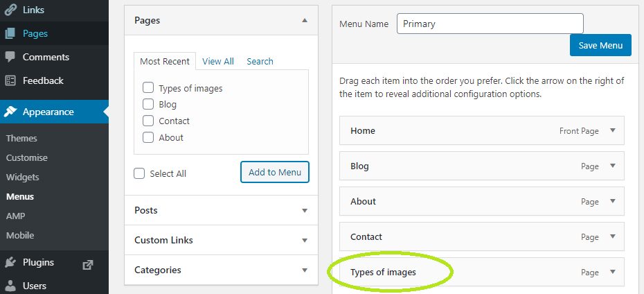Open Users in the admin sidebar

pyautogui.click(x=35, y=286)
